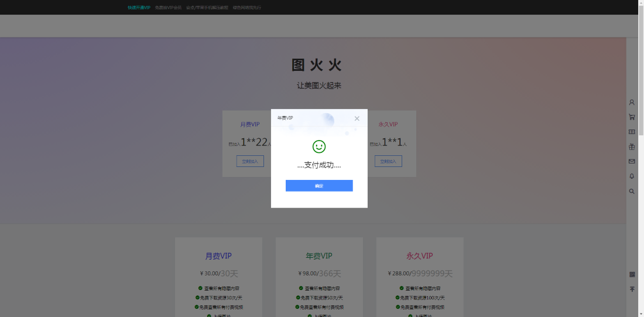Open the envelope messages icon

tap(632, 161)
